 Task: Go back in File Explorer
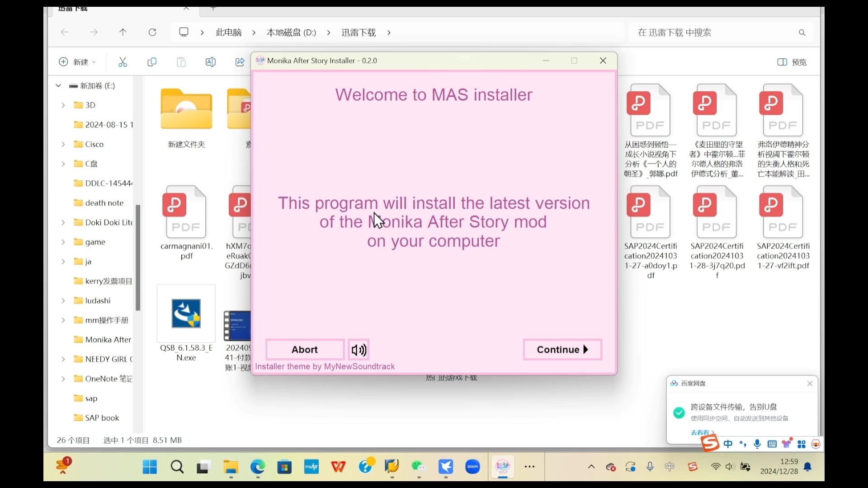tap(65, 32)
